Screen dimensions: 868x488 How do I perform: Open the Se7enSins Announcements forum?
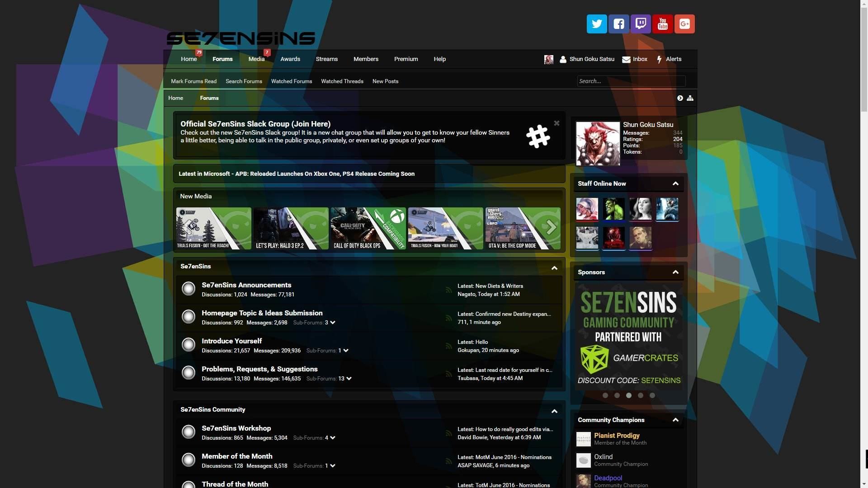(x=246, y=285)
